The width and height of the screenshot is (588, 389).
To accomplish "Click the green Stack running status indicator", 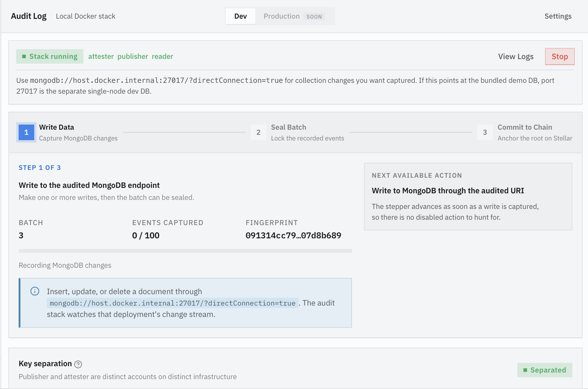I will (x=50, y=56).
